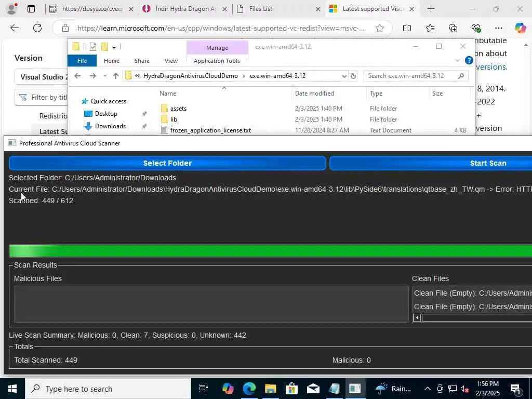
Task: Open Explorer quick access toolbar dropdown
Action: click(114, 47)
